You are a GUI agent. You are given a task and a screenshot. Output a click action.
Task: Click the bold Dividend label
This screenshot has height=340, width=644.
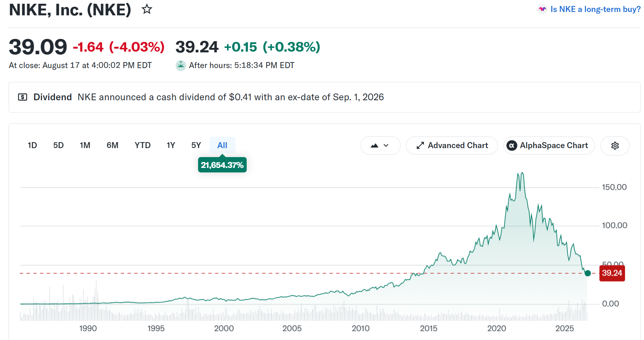pos(53,97)
